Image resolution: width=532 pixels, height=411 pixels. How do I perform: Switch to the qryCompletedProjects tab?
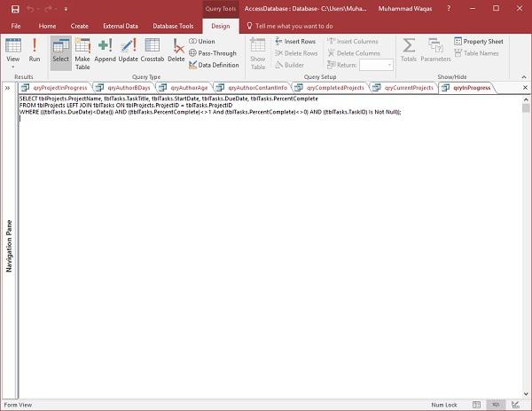(331, 88)
